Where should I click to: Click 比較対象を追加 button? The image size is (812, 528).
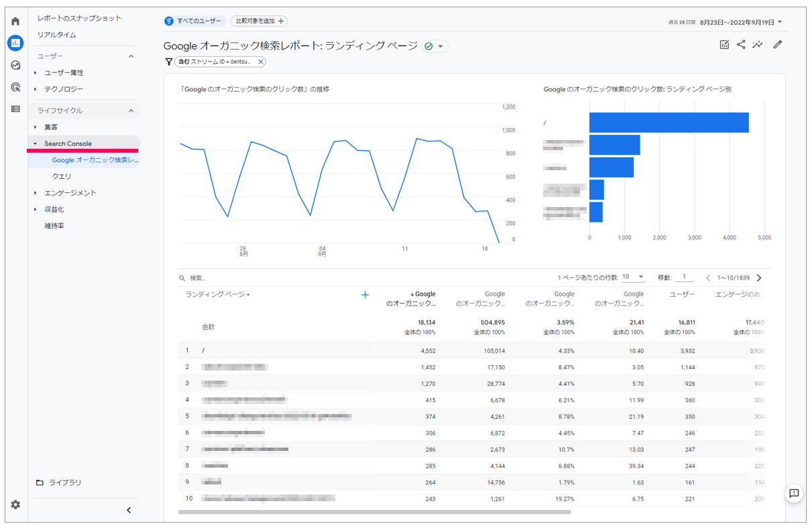point(258,21)
